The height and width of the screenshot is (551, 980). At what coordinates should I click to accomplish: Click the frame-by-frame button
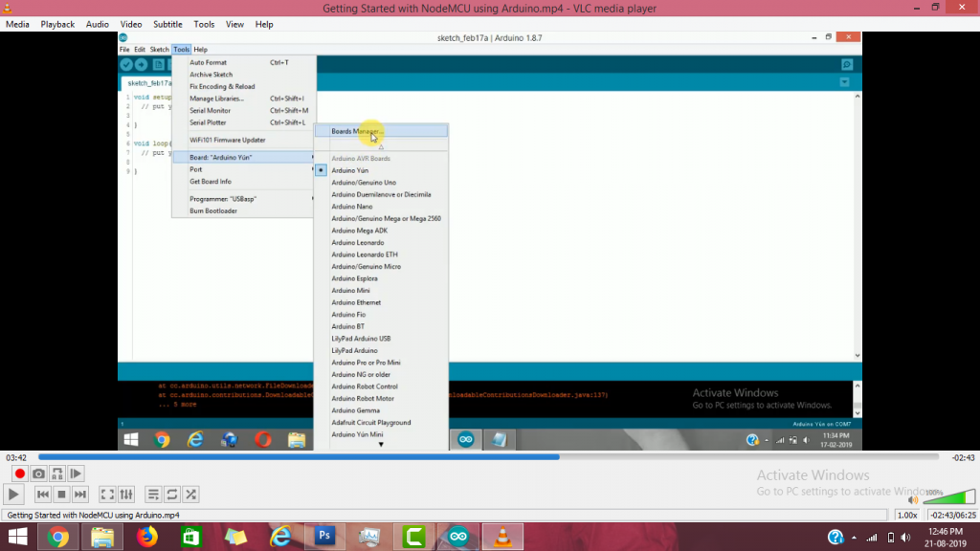pyautogui.click(x=76, y=474)
